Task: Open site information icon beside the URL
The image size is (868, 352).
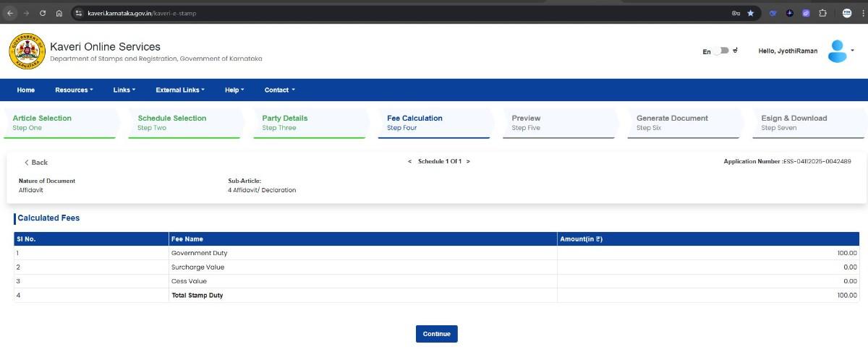Action: tap(79, 13)
